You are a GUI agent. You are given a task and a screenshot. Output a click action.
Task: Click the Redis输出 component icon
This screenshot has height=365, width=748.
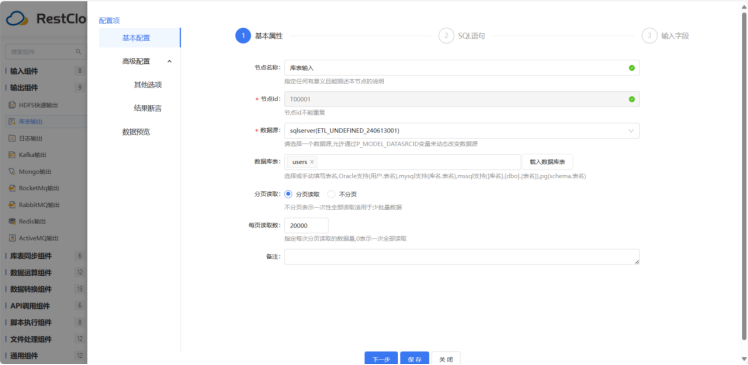(12, 221)
